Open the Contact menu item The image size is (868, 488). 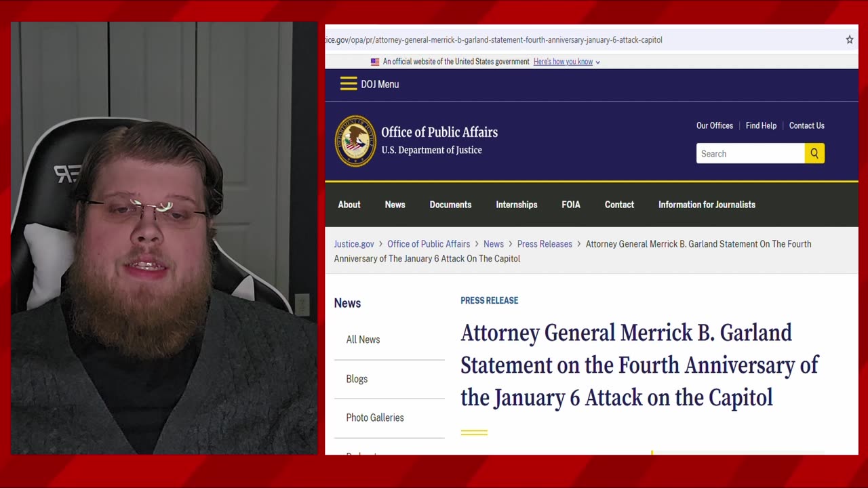[x=619, y=205]
